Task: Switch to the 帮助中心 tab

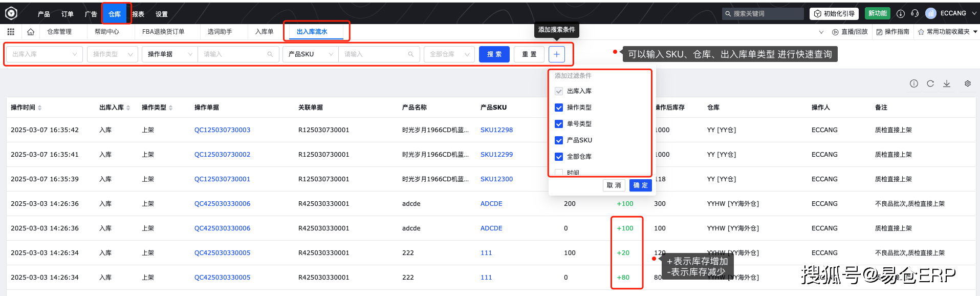Action: coord(107,32)
